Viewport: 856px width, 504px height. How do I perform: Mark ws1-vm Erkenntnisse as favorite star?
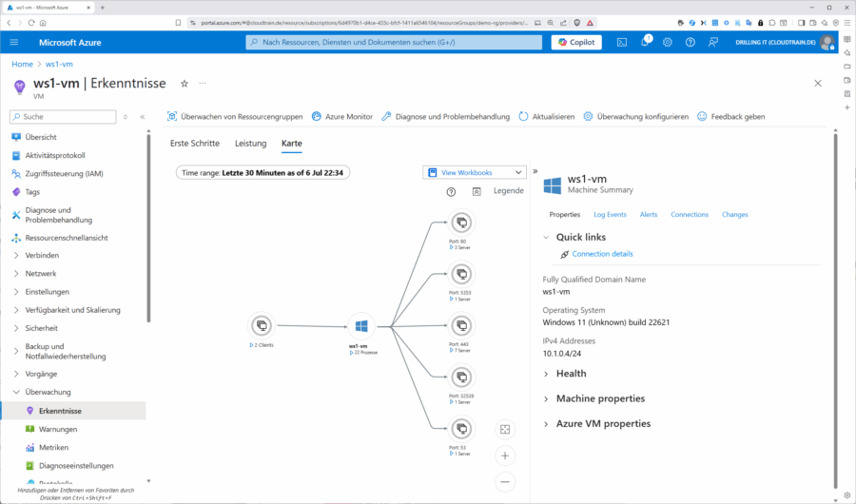point(185,84)
